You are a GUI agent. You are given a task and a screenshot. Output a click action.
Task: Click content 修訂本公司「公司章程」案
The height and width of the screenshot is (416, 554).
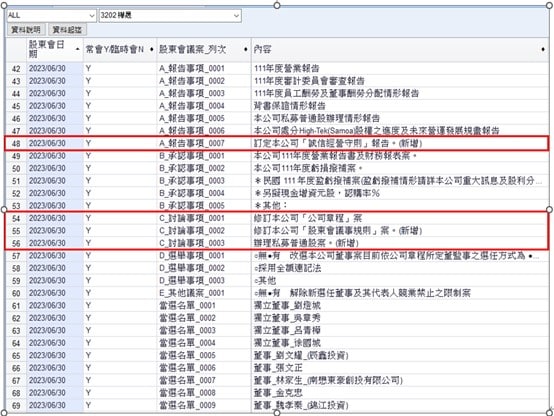[400, 218]
